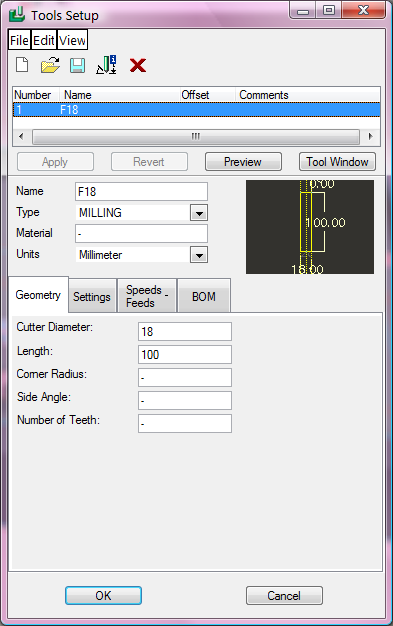Click the Material input field
The image size is (393, 626).
[141, 234]
